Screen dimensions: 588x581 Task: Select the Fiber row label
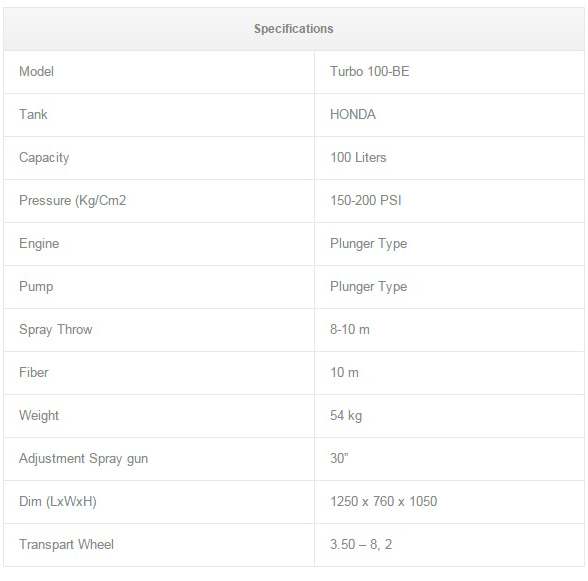click(34, 372)
